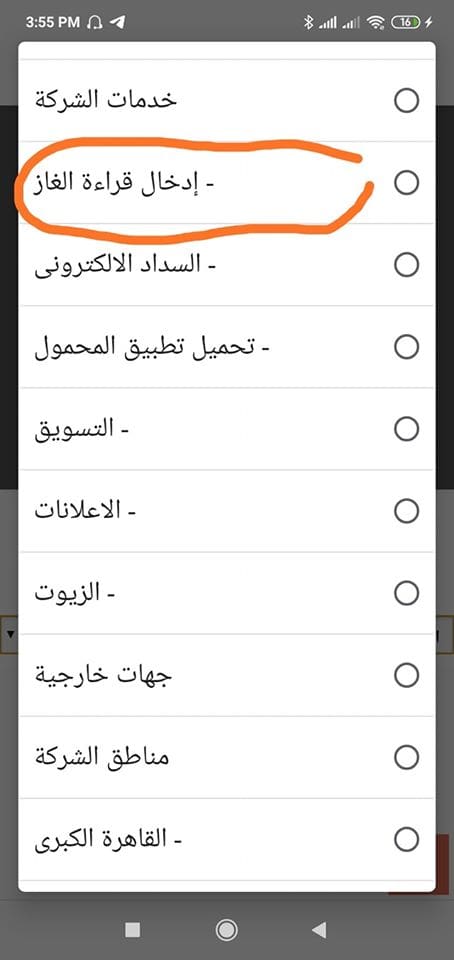Tap the Android home circle button
This screenshot has width=454, height=960.
click(x=226, y=930)
